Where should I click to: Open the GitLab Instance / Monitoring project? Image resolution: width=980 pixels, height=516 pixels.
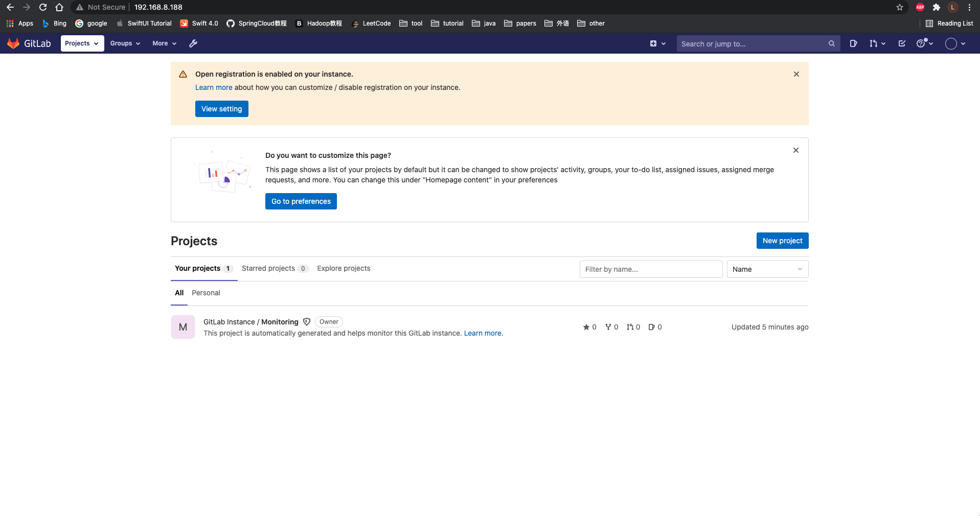coord(251,322)
